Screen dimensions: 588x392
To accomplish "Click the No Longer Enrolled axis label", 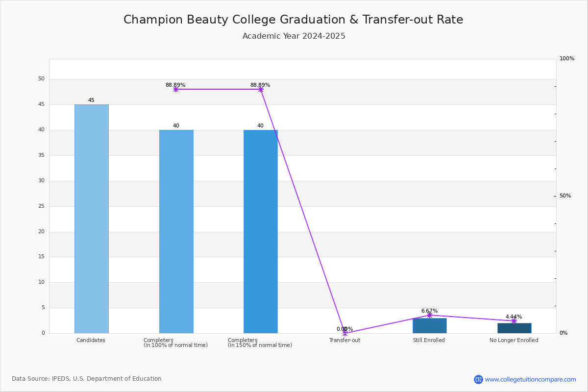I will (x=514, y=340).
